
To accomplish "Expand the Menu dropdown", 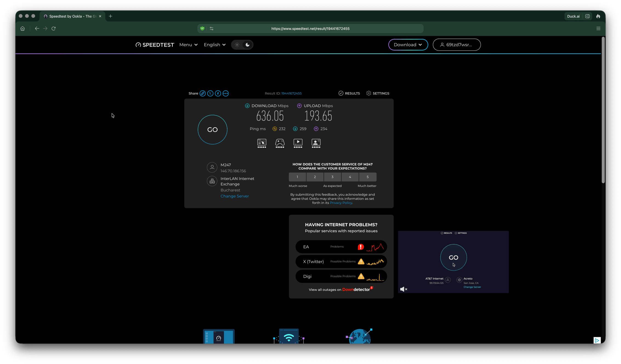I will tap(188, 45).
